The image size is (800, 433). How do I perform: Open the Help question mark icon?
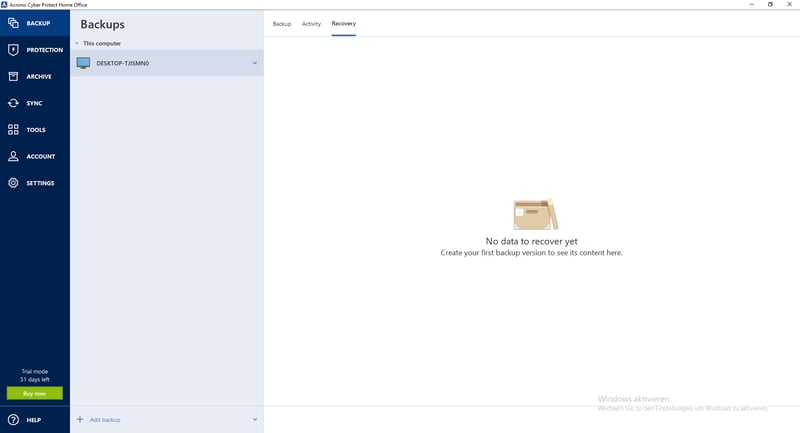[13, 420]
